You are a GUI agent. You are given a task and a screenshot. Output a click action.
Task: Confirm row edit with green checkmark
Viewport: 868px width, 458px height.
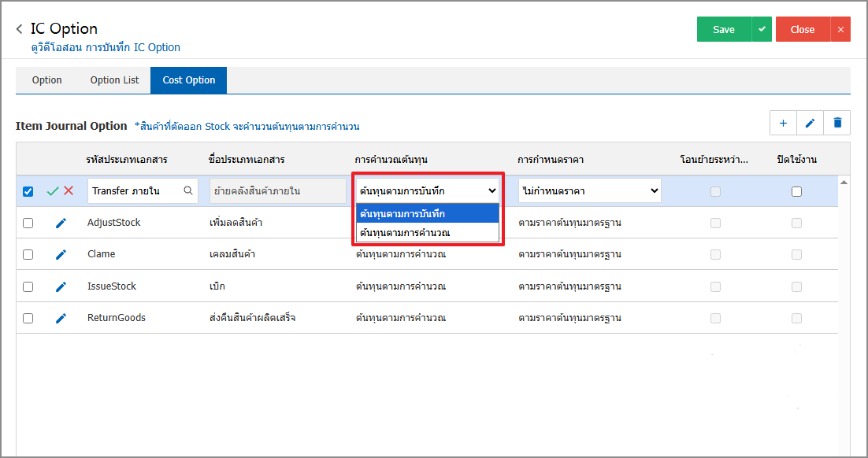53,191
